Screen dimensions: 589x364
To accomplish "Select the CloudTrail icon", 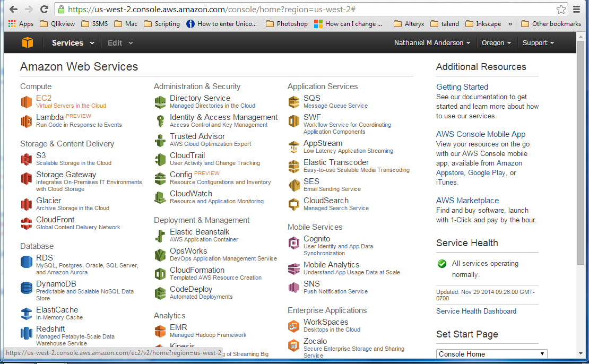I will pos(160,159).
